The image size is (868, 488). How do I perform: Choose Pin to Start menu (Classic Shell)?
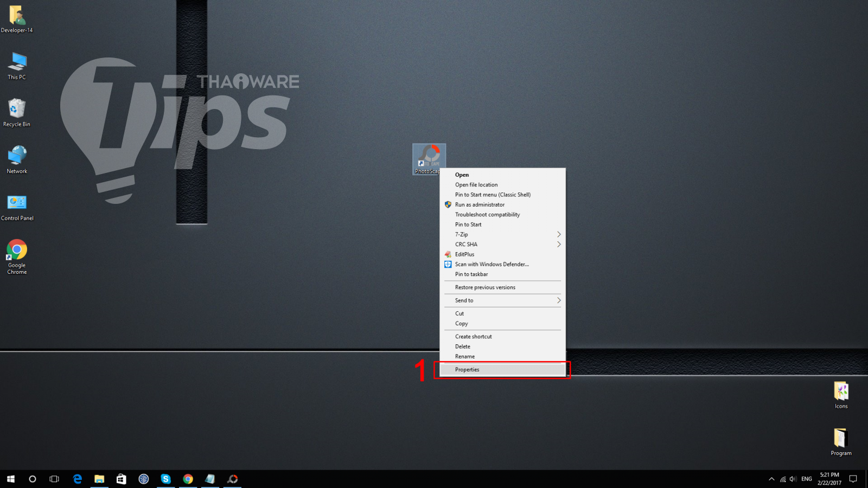coord(502,195)
